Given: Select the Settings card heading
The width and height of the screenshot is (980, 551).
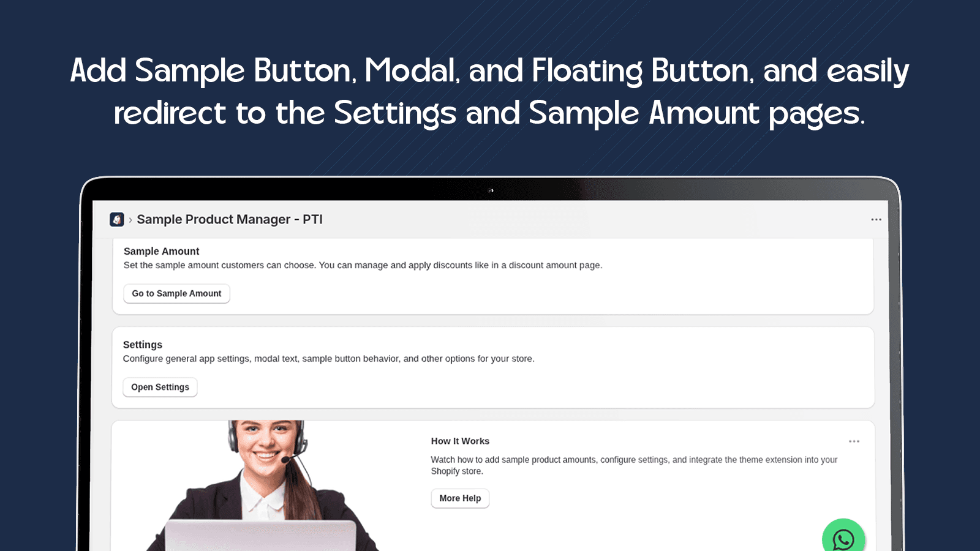Looking at the screenshot, I should (143, 345).
